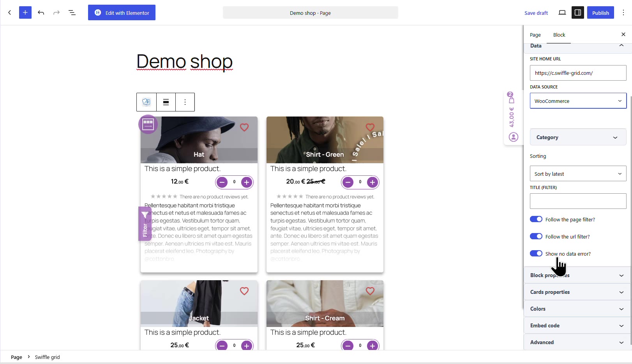
Task: Favorite the Shirt - Cream heart icon
Action: tap(370, 291)
